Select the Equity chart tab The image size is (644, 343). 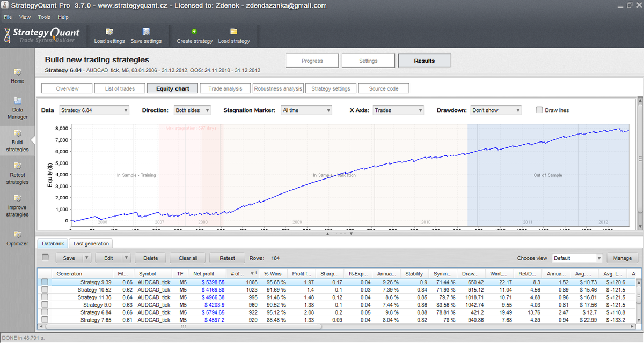pos(172,88)
